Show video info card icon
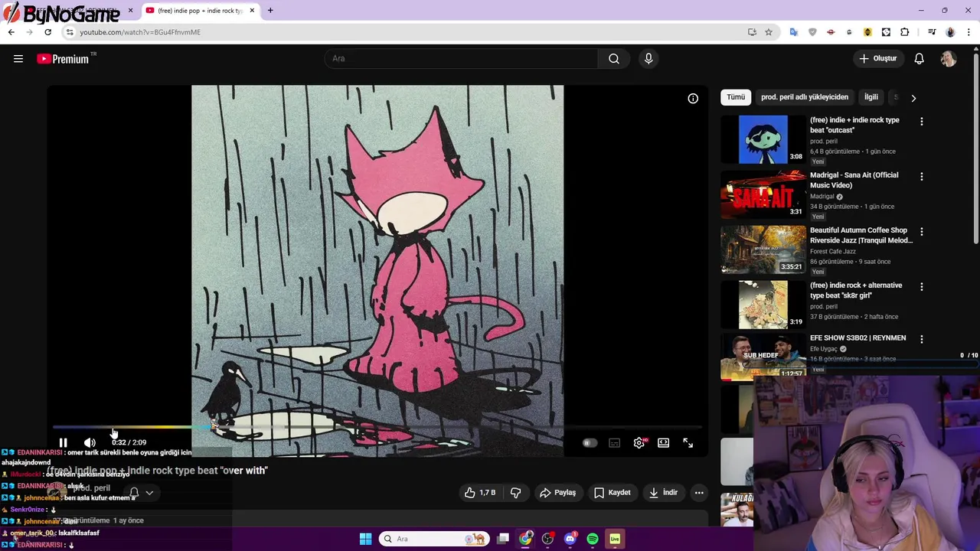The height and width of the screenshot is (551, 980). point(693,98)
